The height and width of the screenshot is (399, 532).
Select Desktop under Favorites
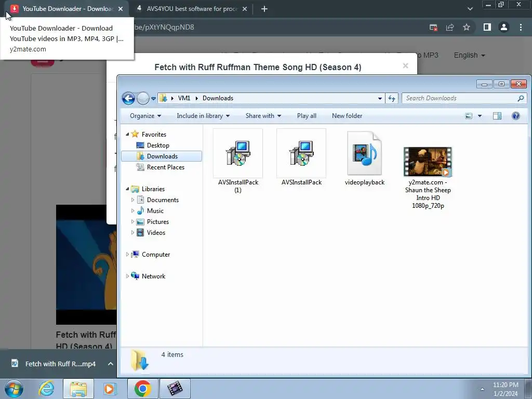coord(158,145)
